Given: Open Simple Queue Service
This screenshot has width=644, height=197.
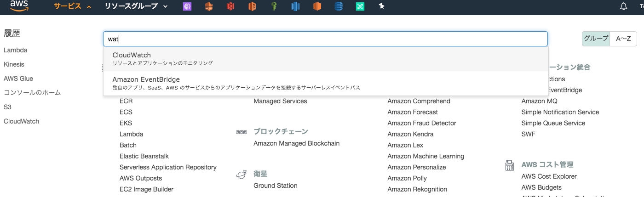Looking at the screenshot, I should (x=553, y=123).
